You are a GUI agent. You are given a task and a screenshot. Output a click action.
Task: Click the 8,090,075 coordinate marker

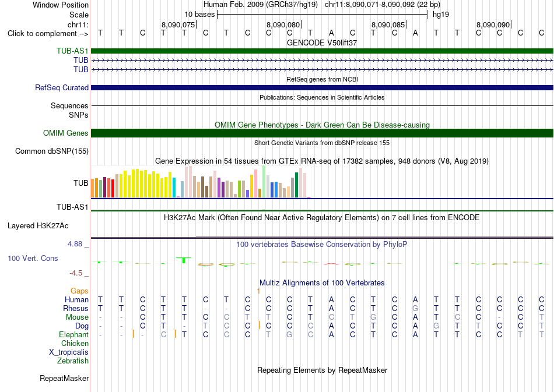(x=178, y=24)
